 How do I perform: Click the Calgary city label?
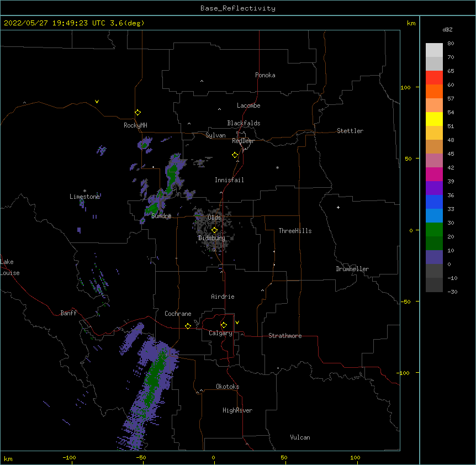click(220, 333)
